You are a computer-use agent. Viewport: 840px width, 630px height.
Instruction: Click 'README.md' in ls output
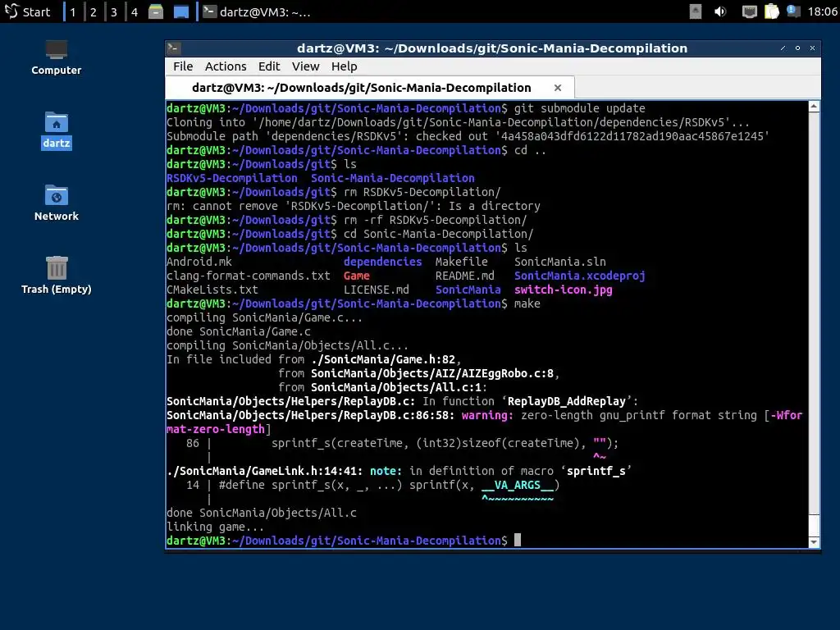tap(465, 276)
